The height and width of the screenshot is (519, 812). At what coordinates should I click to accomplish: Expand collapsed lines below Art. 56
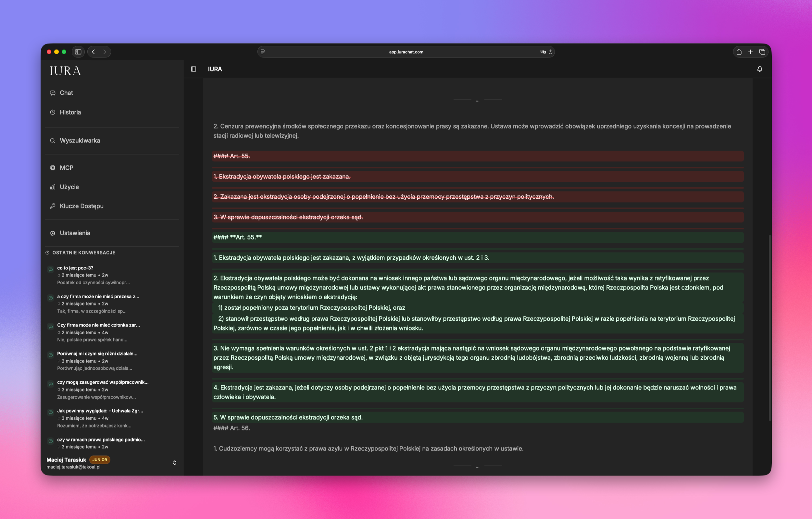[478, 466]
